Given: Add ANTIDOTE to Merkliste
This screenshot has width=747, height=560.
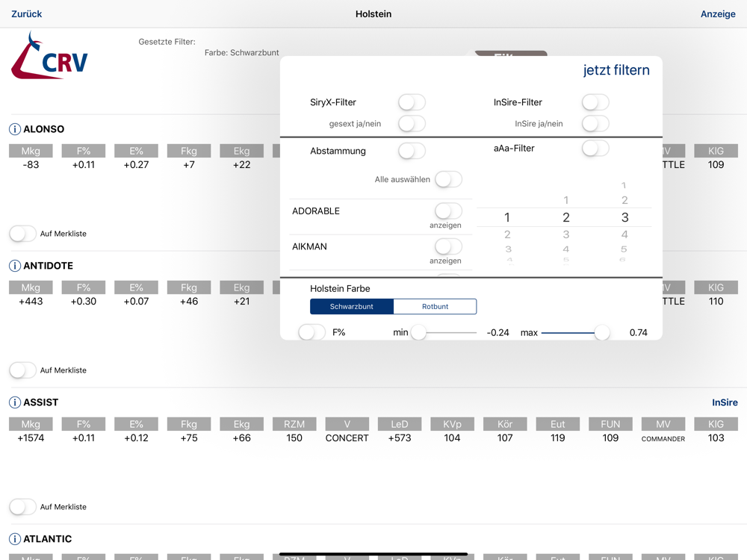Looking at the screenshot, I should pos(22,370).
